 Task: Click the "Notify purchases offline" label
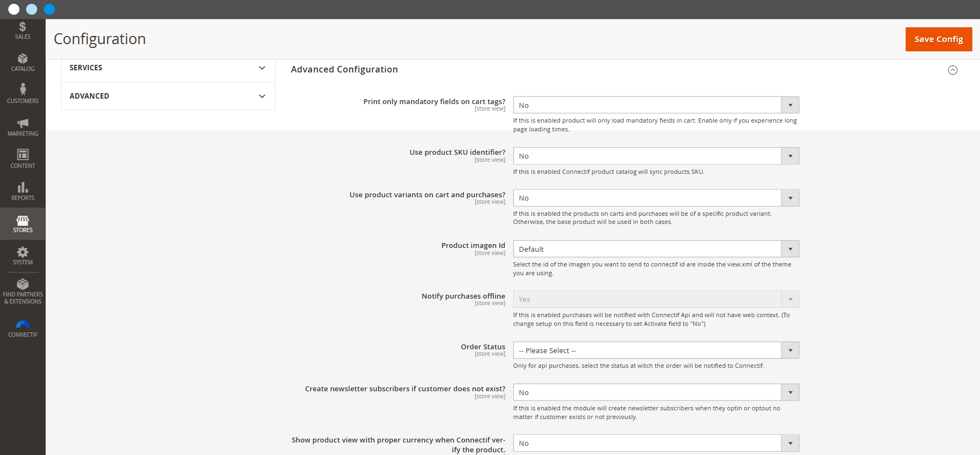pos(463,296)
